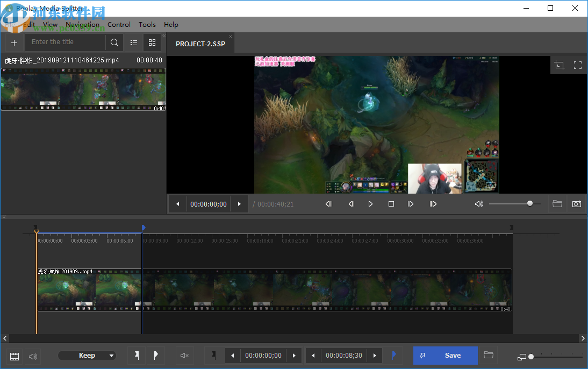Enter fullscreen preview mode
Image resolution: width=588 pixels, height=369 pixels.
[x=578, y=65]
